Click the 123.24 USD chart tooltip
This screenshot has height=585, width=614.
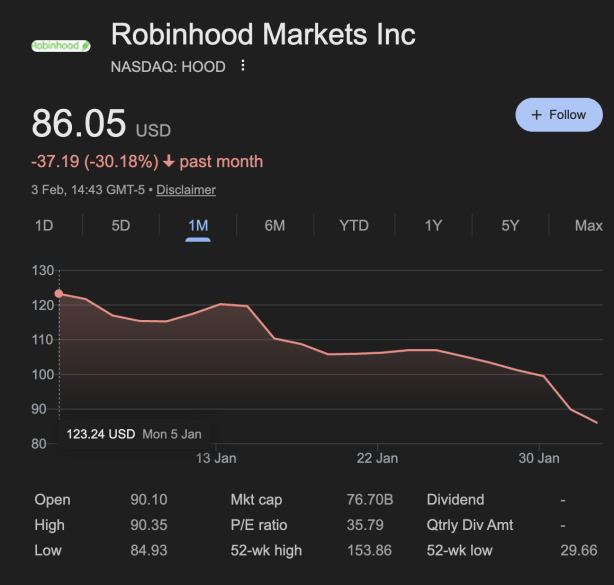click(x=100, y=434)
